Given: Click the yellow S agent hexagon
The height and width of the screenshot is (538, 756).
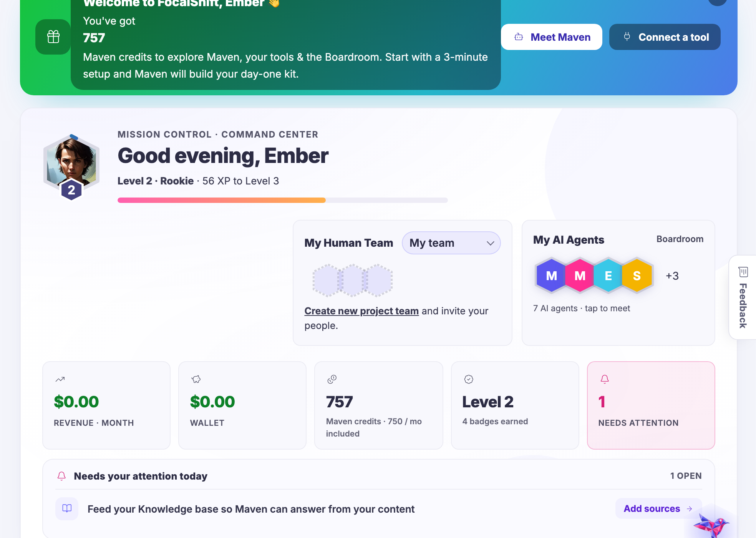Looking at the screenshot, I should coord(637,276).
